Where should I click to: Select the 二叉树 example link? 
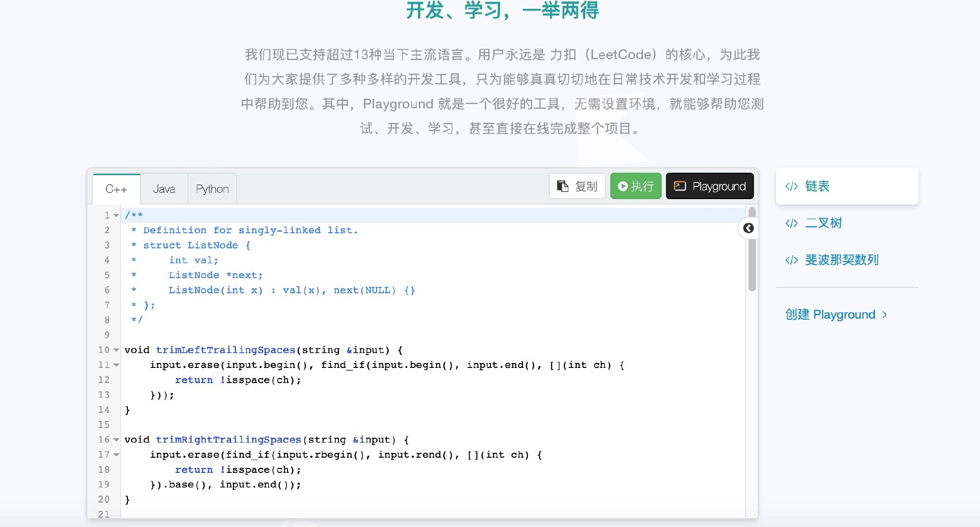pyautogui.click(x=823, y=223)
